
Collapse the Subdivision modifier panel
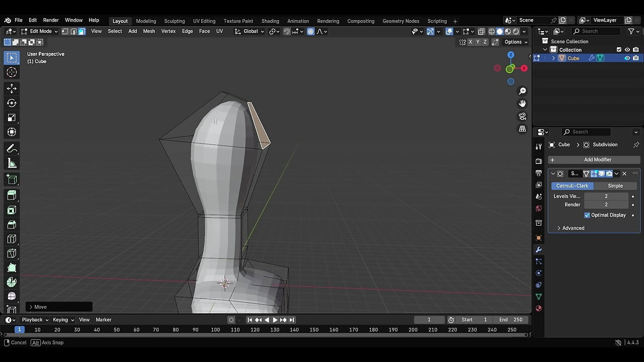tap(553, 173)
